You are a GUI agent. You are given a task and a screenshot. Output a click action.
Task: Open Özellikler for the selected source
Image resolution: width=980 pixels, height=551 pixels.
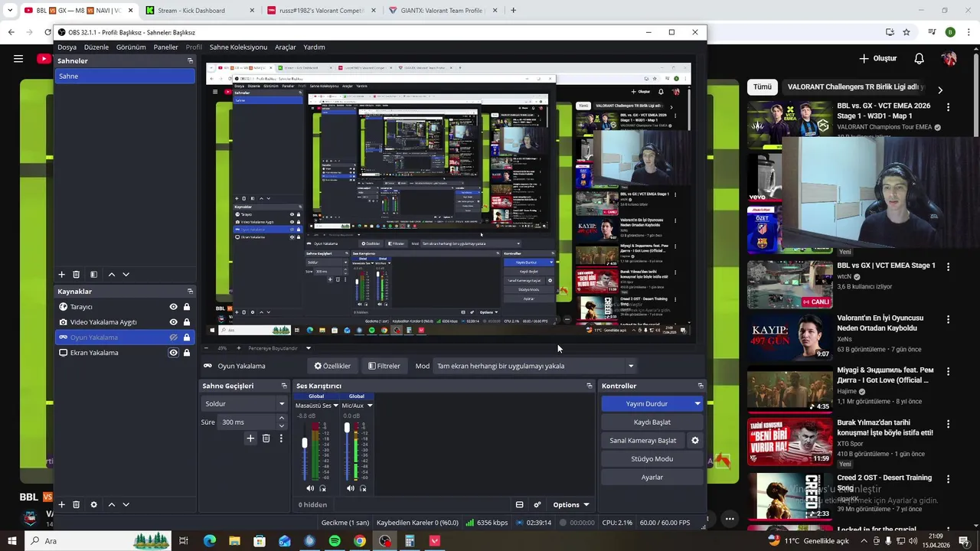click(332, 366)
